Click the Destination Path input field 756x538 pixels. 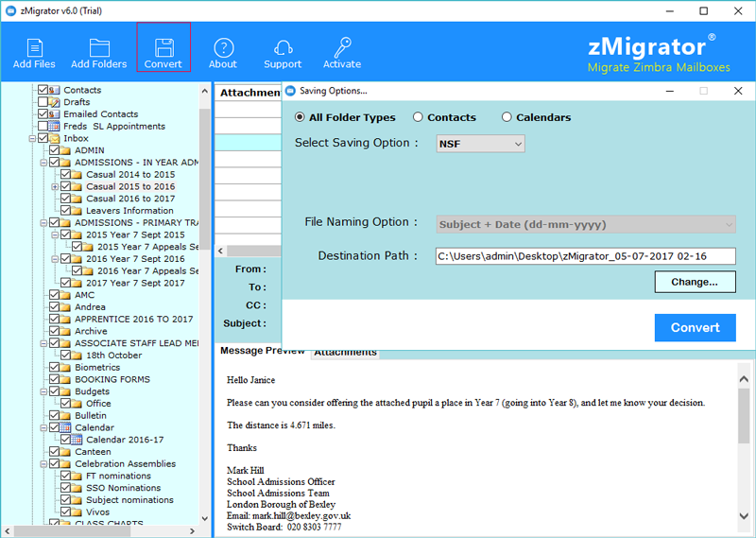(x=585, y=256)
